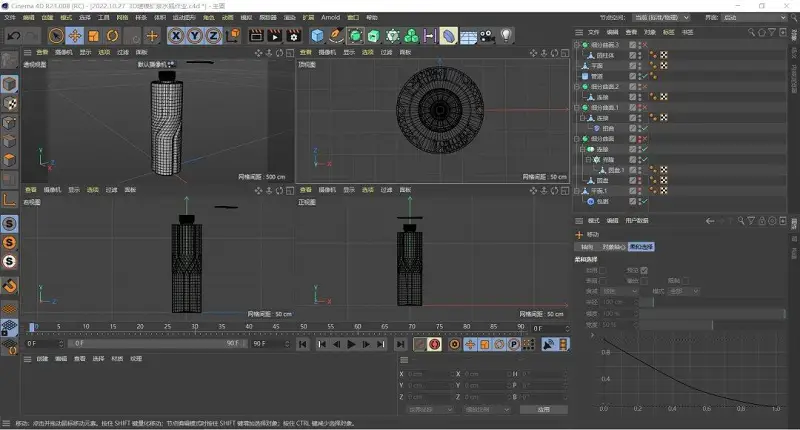800x430 pixels.
Task: Click the 应用 apply button in coordinates
Action: 543,410
